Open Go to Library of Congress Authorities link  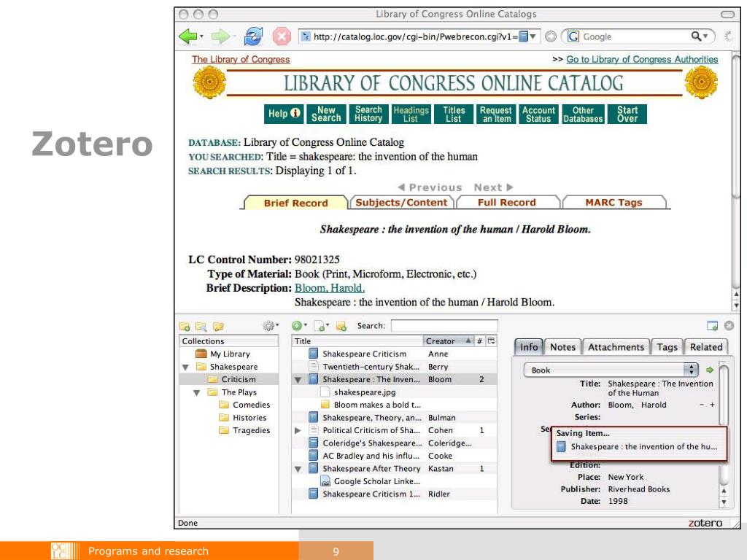pos(642,60)
